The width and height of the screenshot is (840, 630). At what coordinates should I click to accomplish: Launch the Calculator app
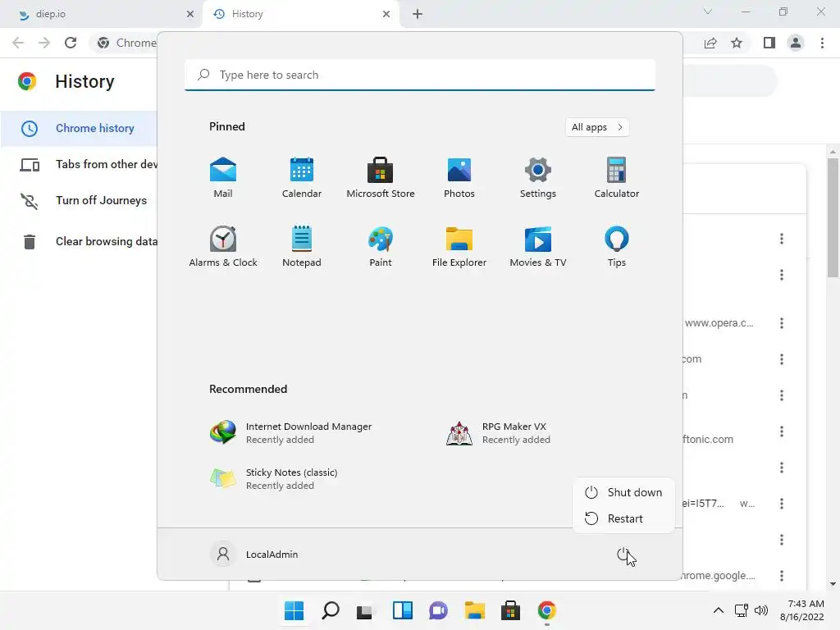(617, 178)
